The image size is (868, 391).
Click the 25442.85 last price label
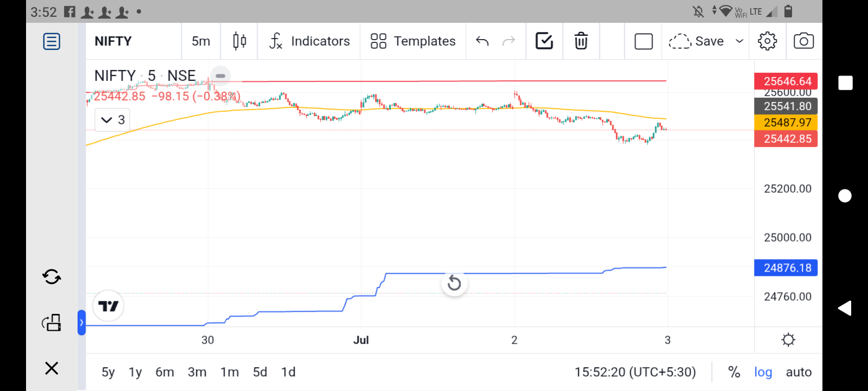(786, 138)
